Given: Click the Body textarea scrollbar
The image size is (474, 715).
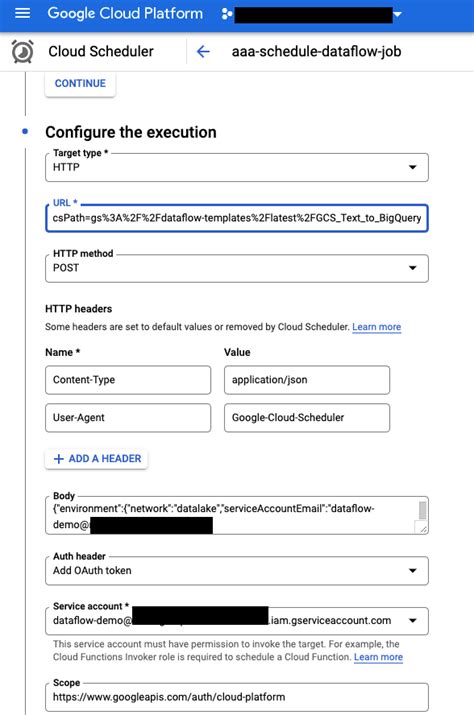Looking at the screenshot, I should (x=422, y=511).
